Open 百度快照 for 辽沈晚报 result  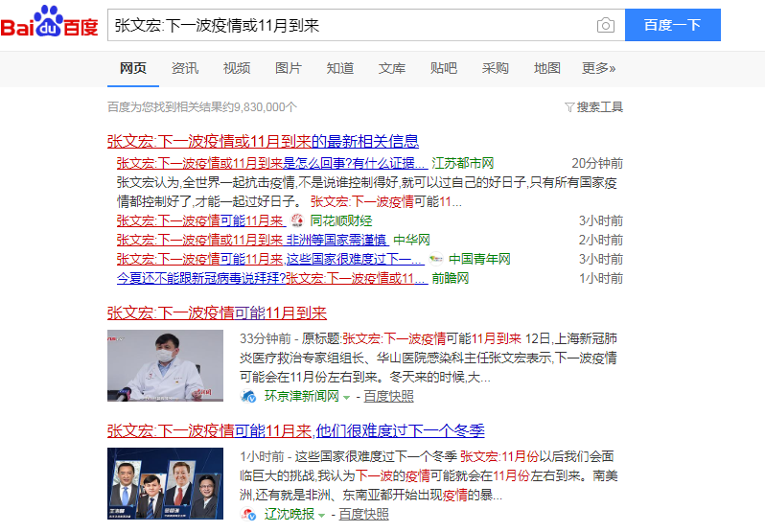coord(364,515)
